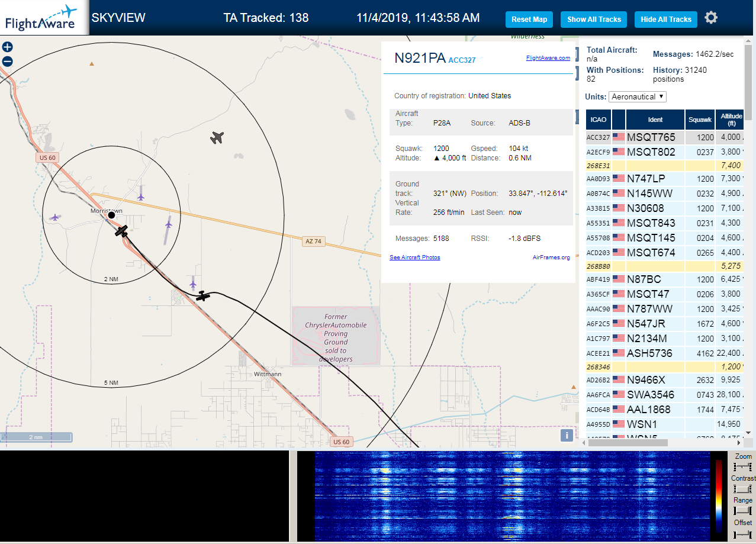The image size is (756, 544).
Task: Click the US flag in the AAL1868 row
Action: [x=619, y=410]
